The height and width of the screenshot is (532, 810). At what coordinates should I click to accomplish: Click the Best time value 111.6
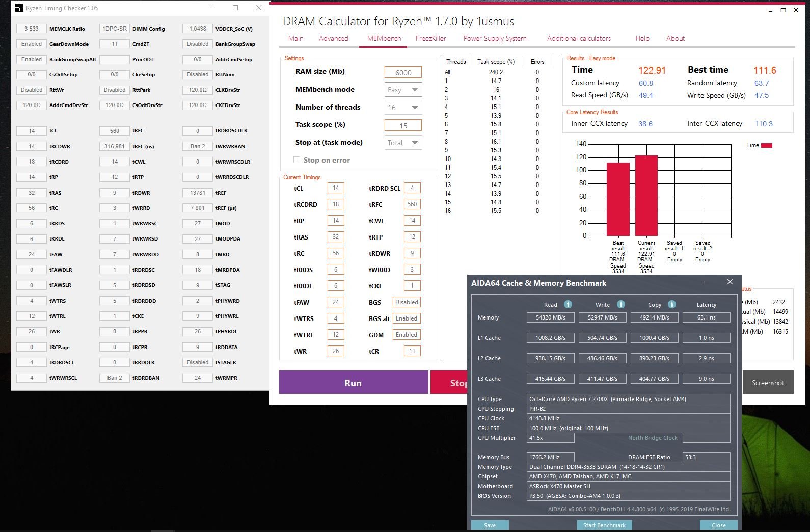click(765, 71)
